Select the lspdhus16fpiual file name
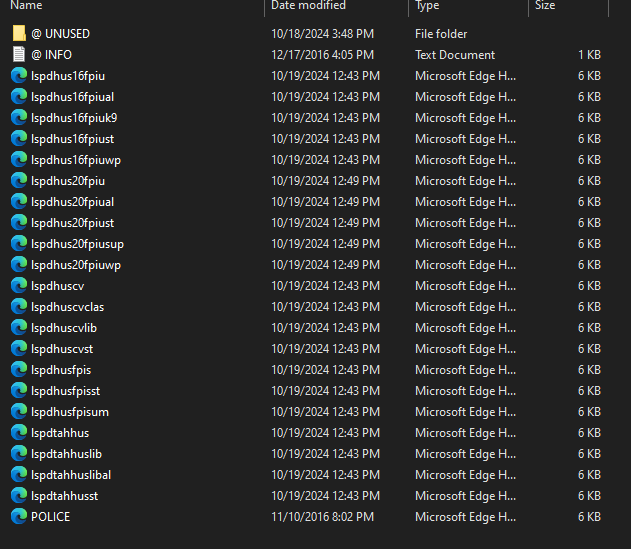This screenshot has width=631, height=549. 72,97
